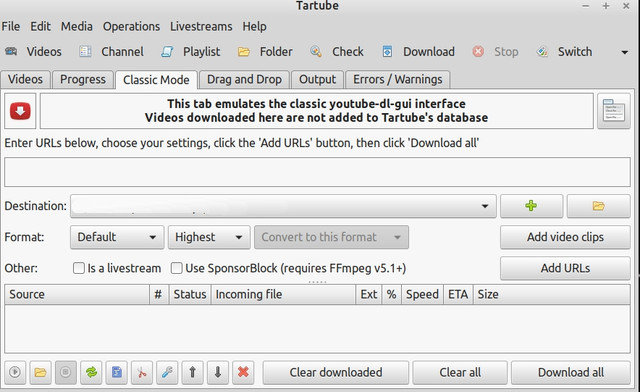Open the Operations menu
This screenshot has height=392, width=640.
point(131,27)
